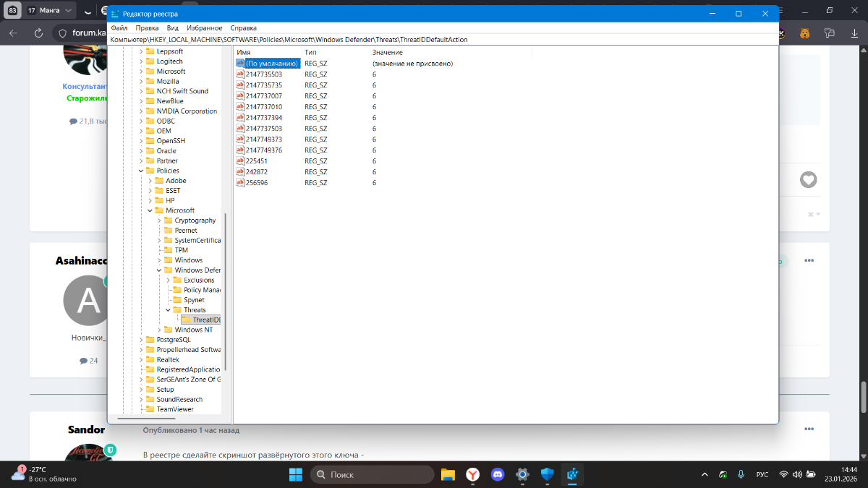
Task: Launch Yandex Browser from the taskbar
Action: pos(472,475)
